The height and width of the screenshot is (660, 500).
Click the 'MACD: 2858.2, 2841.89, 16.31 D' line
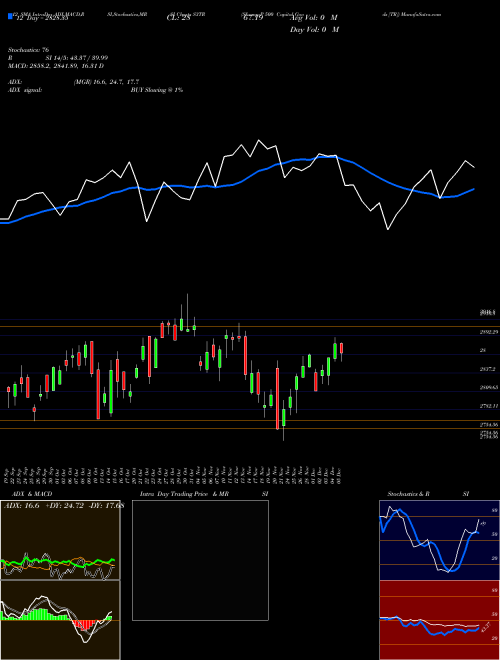pos(56,66)
